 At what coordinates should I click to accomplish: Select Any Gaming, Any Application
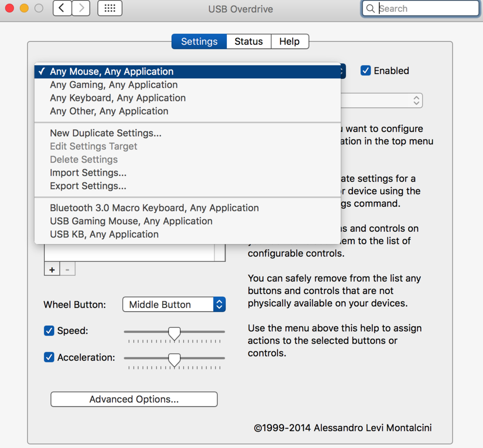coord(188,85)
